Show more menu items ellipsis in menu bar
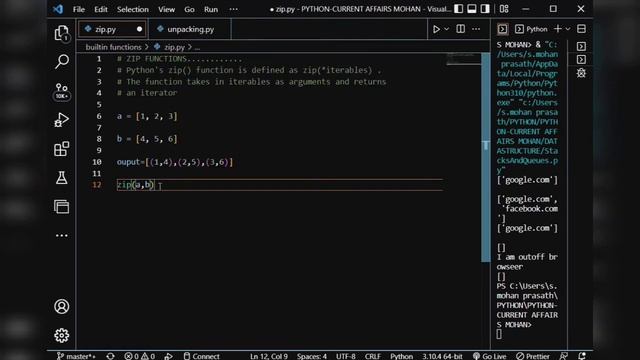 (x=233, y=9)
